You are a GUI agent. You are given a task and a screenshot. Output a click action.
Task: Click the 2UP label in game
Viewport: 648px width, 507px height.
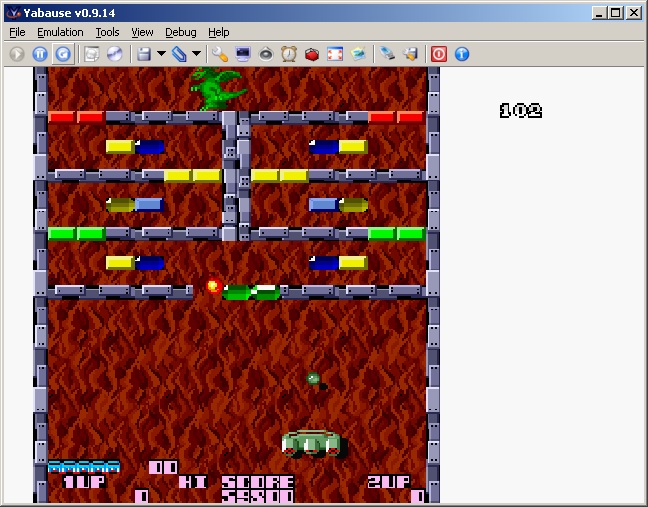[389, 482]
